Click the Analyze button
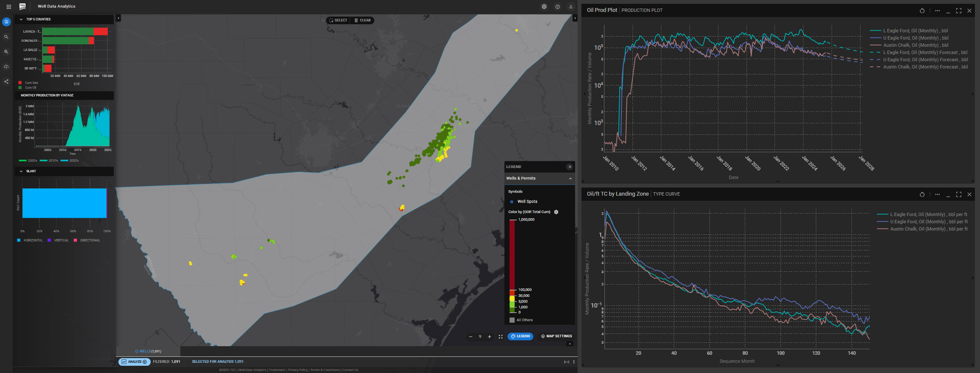 pyautogui.click(x=134, y=362)
